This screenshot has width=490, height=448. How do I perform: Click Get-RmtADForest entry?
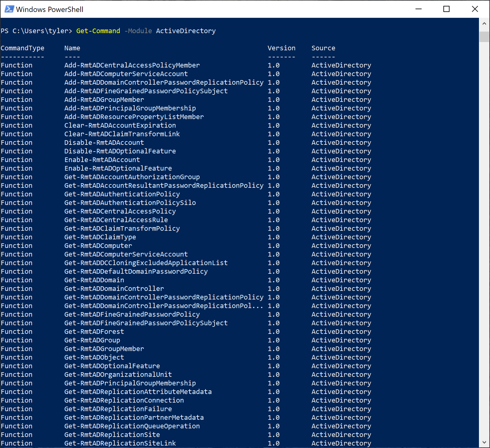click(x=94, y=332)
